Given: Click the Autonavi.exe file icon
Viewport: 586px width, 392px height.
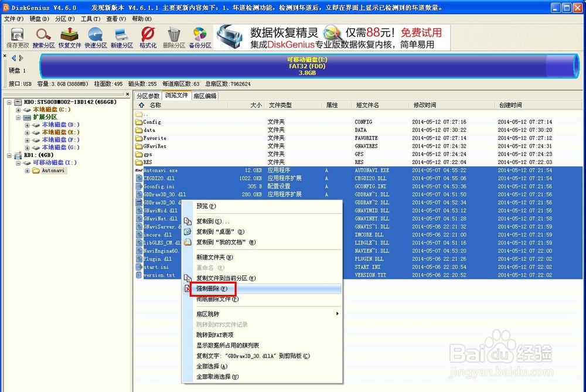Looking at the screenshot, I should 139,170.
